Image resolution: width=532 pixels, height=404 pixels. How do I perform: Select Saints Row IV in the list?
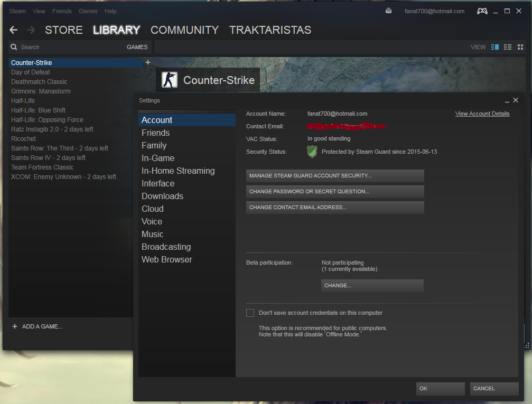click(x=71, y=158)
